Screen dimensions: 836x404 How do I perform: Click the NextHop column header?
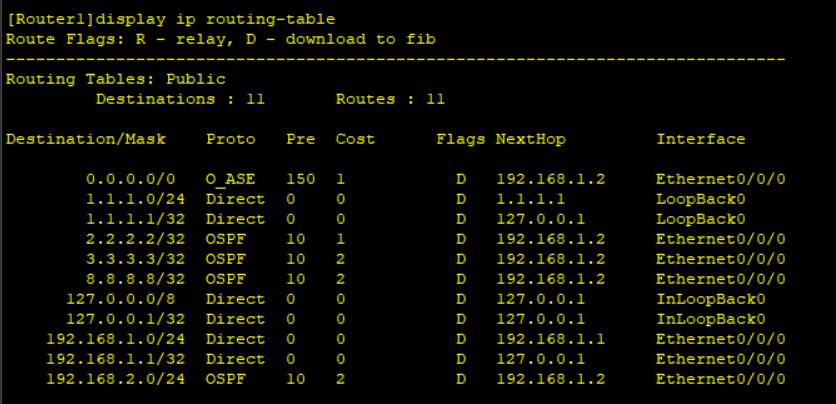tap(530, 140)
